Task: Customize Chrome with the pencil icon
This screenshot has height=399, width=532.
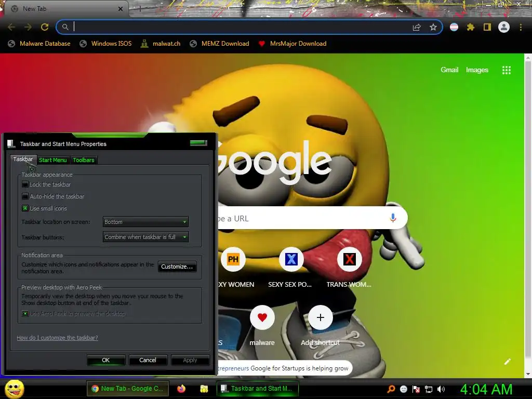Action: point(508,362)
